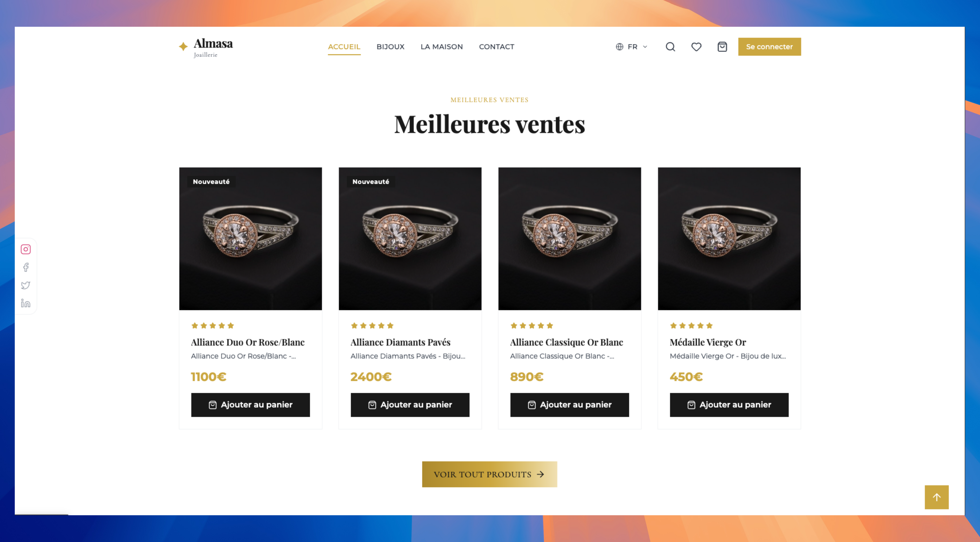Open the shopping bag cart icon
Image resolution: width=980 pixels, height=542 pixels.
722,47
